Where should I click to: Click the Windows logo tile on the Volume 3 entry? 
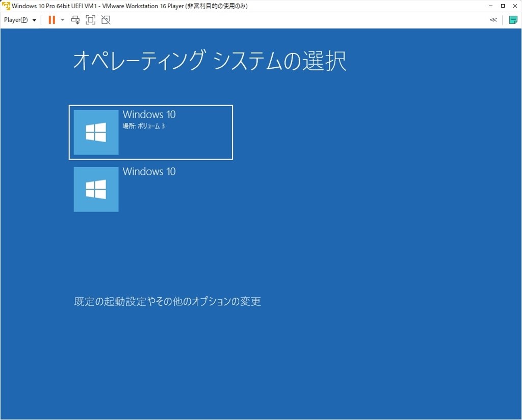96,132
